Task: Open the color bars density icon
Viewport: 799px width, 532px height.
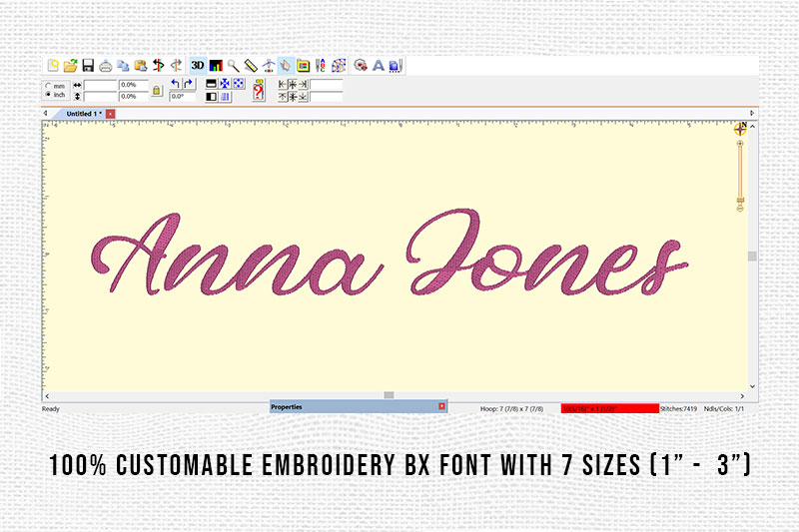Action: coord(216,66)
